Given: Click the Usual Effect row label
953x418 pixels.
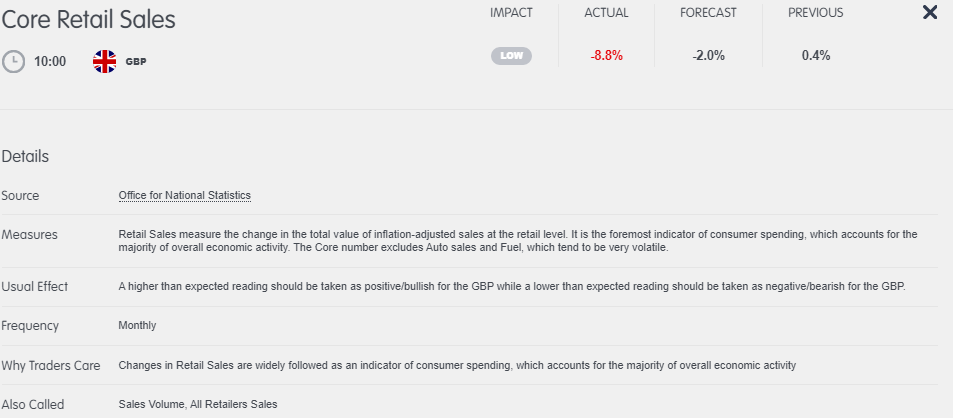Looking at the screenshot, I should 35,286.
